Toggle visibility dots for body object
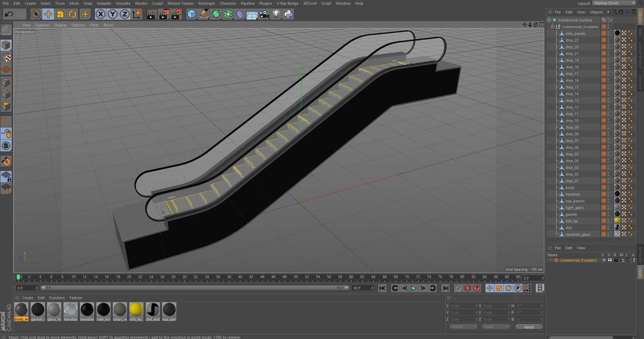Image resolution: width=644 pixels, height=339 pixels. tap(608, 187)
